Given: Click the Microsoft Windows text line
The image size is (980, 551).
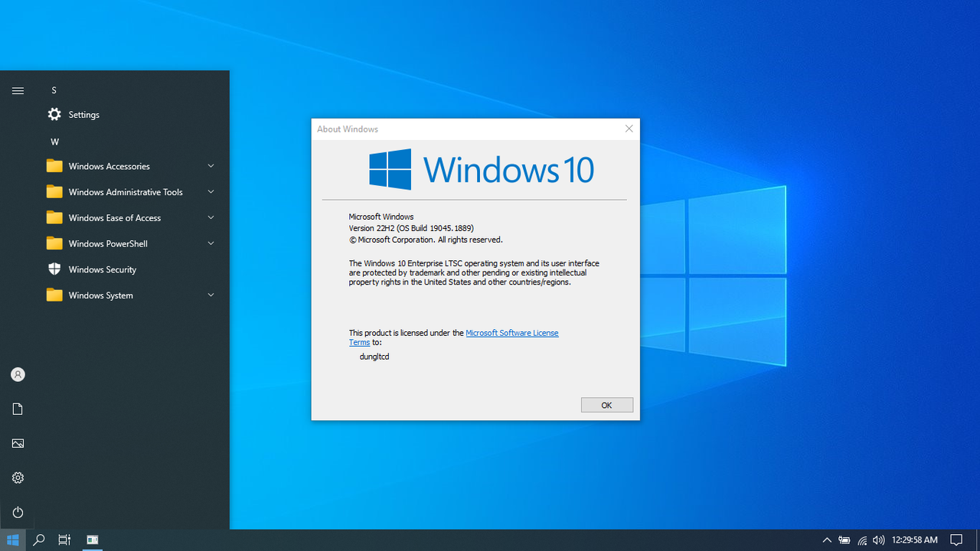Looking at the screenshot, I should pyautogui.click(x=381, y=217).
